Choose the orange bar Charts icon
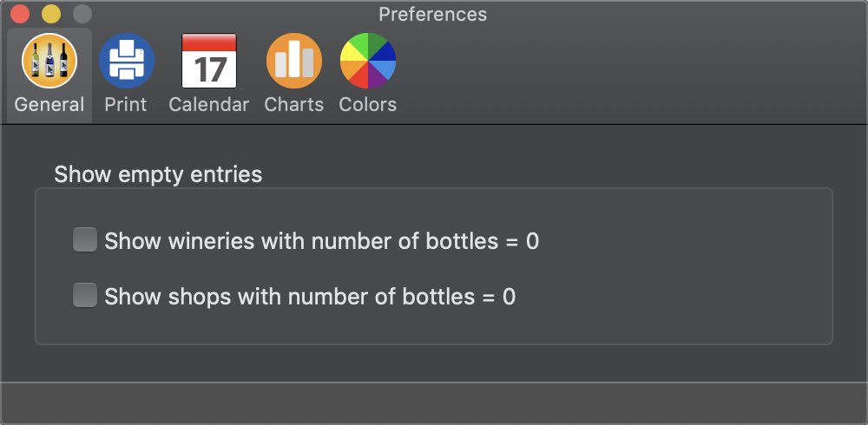This screenshot has height=425, width=868. point(294,61)
